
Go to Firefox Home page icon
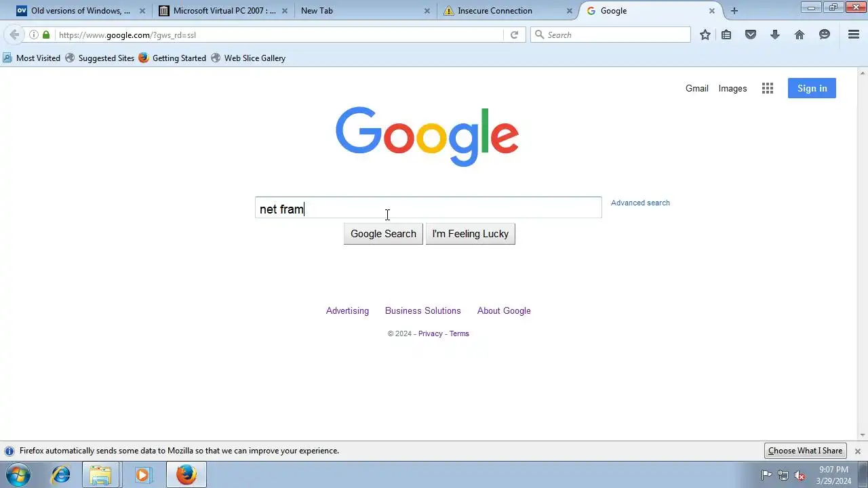(x=800, y=35)
